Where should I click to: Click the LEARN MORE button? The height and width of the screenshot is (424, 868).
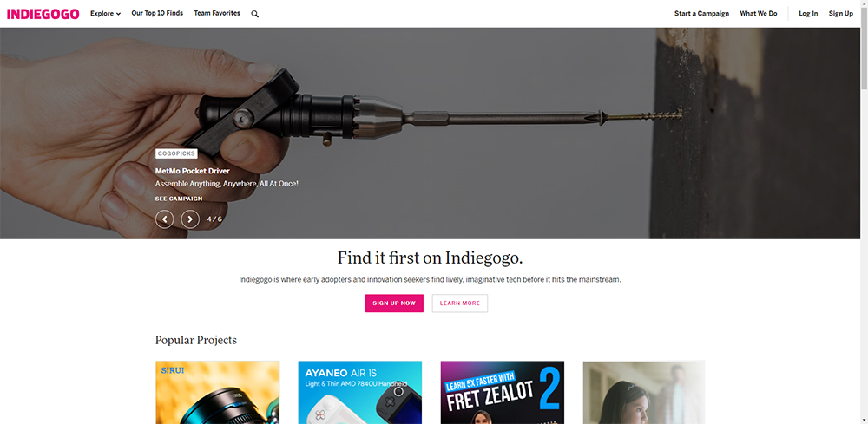click(x=460, y=303)
